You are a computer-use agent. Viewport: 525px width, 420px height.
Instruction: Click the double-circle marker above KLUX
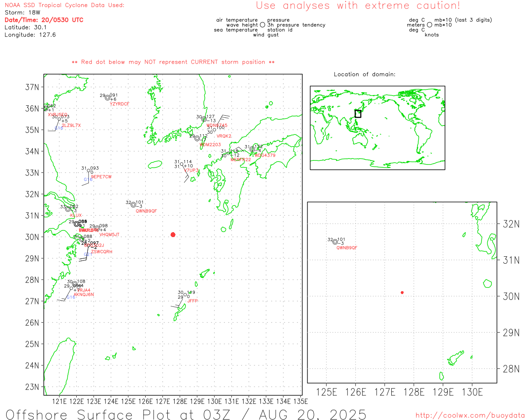[x=68, y=209]
